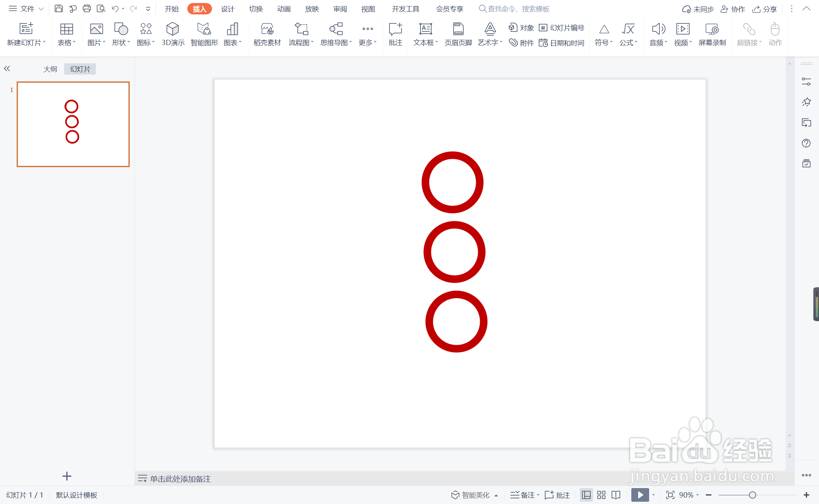Open the header and footer dialog
This screenshot has width=819, height=504.
[x=458, y=34]
